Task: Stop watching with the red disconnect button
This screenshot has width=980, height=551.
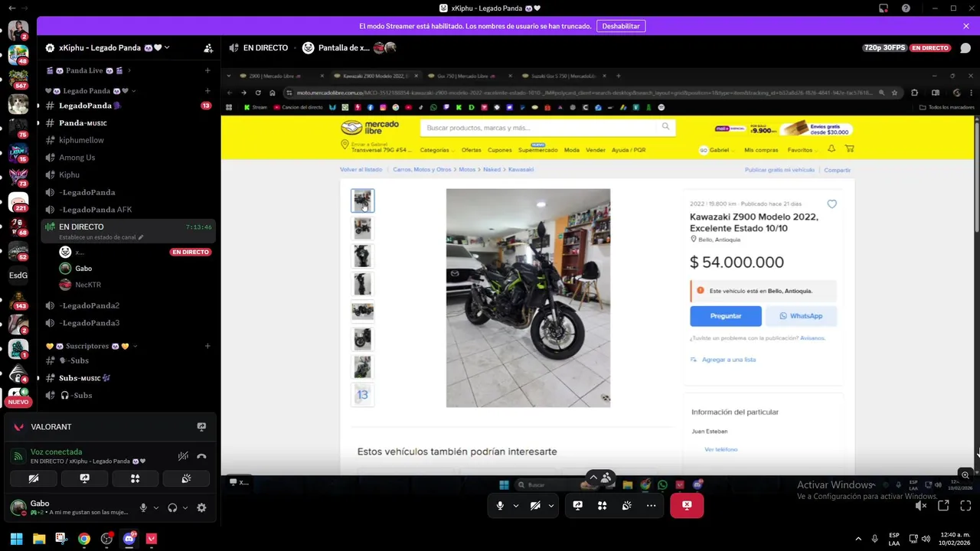Action: (687, 505)
